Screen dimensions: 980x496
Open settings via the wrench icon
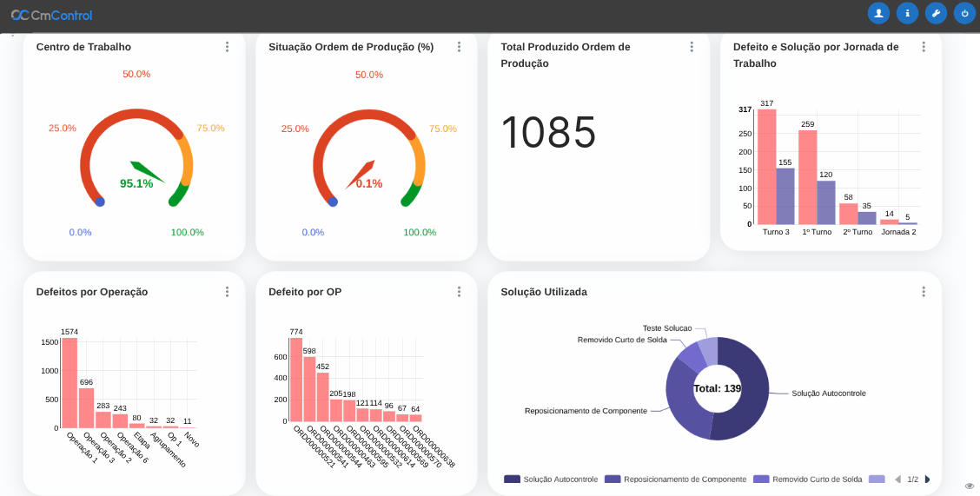[x=936, y=13]
